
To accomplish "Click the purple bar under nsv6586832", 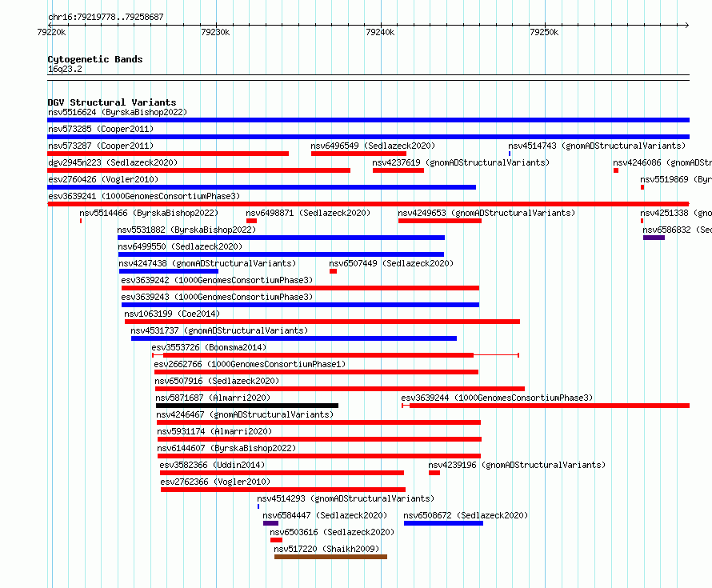I will pyautogui.click(x=654, y=238).
